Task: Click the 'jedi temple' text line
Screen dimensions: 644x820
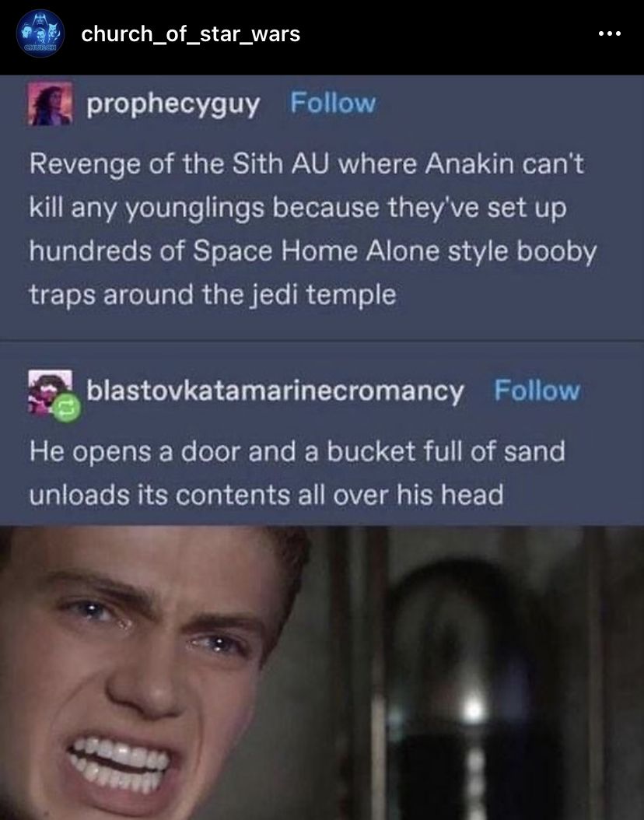Action: click(x=212, y=296)
